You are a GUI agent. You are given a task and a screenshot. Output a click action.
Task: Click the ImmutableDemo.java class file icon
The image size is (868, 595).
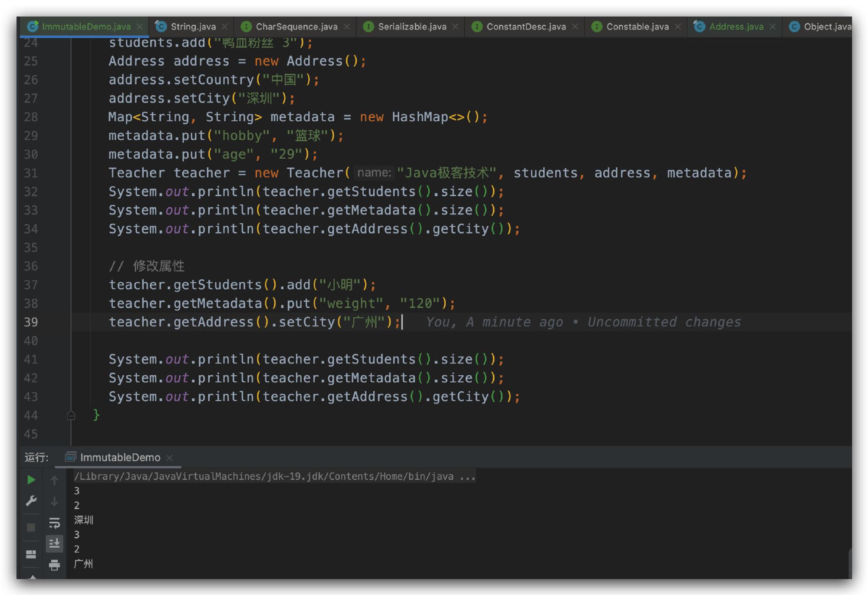33,26
